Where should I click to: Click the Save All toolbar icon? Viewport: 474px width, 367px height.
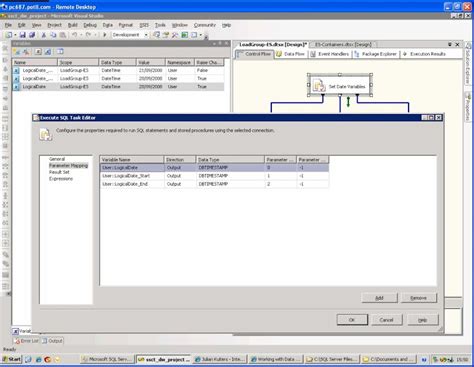(x=32, y=35)
